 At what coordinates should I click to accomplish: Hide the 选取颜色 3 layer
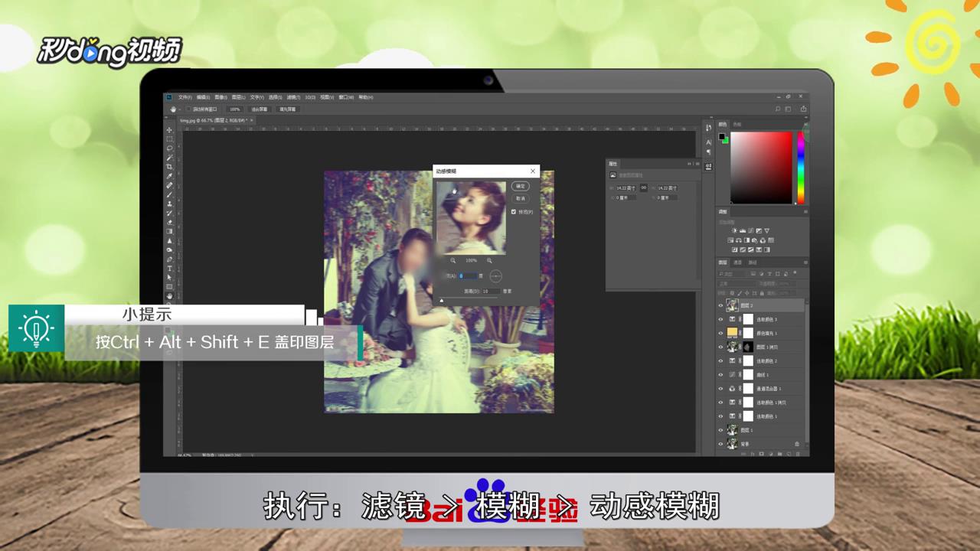[720, 319]
